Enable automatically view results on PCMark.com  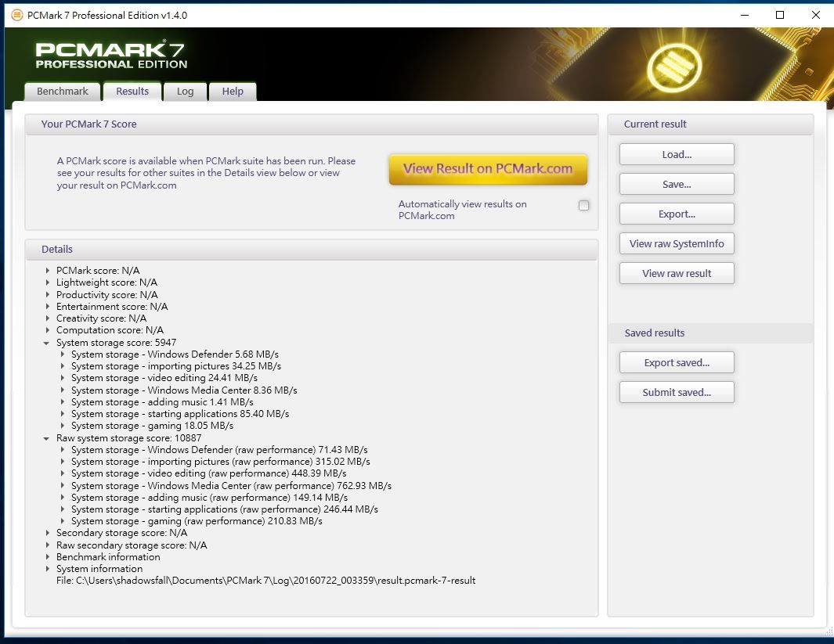pos(583,205)
